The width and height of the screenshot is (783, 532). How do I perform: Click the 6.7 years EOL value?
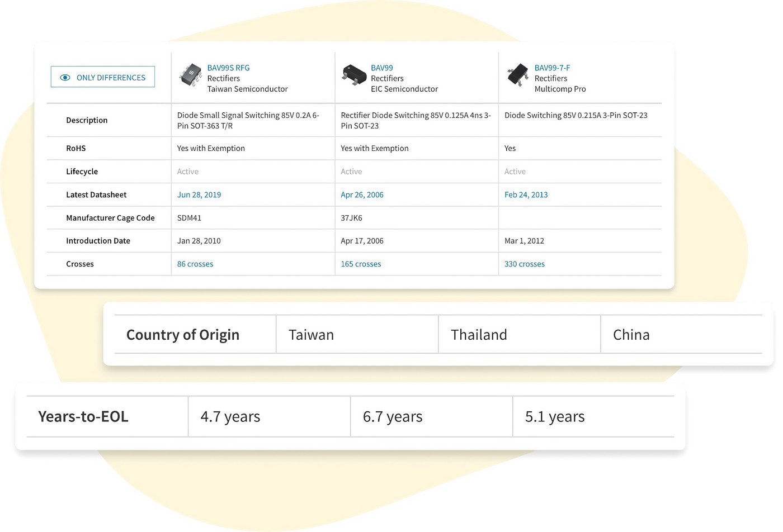[393, 416]
